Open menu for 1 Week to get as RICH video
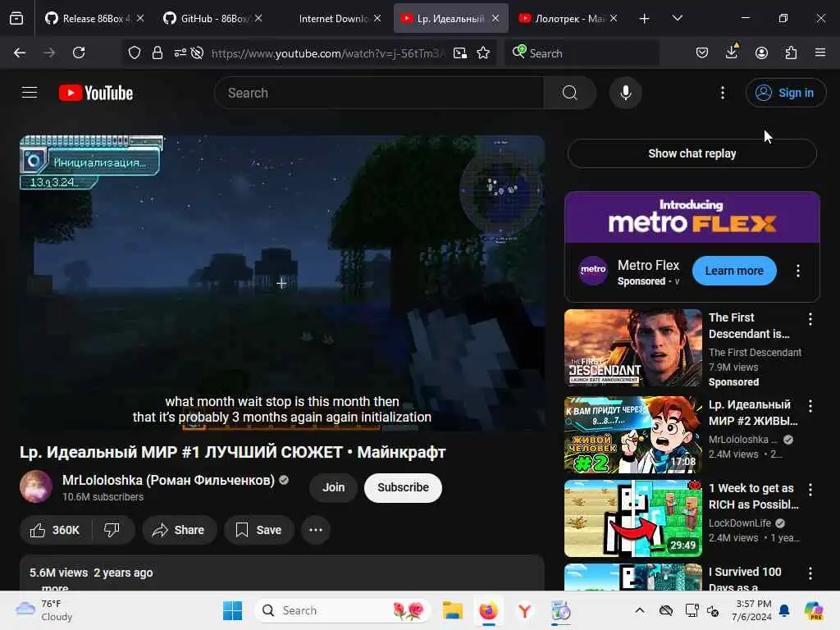Image resolution: width=840 pixels, height=630 pixels. click(810, 489)
